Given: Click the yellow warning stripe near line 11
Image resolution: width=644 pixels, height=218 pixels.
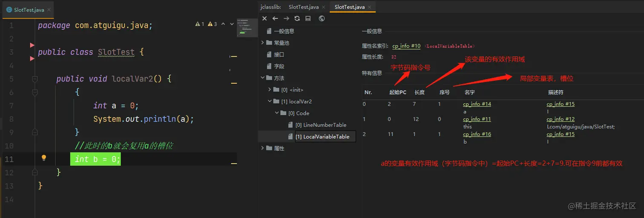Looking at the screenshot, I should (233, 163).
